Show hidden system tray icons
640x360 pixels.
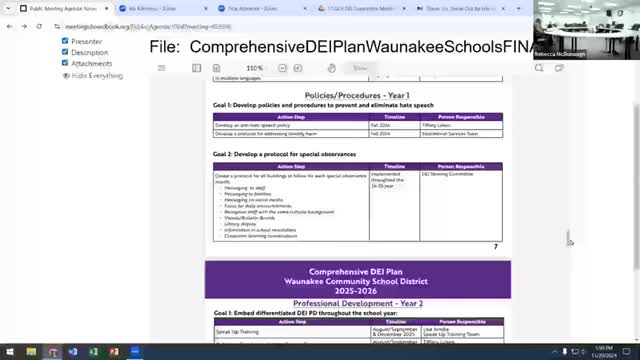tap(555, 351)
